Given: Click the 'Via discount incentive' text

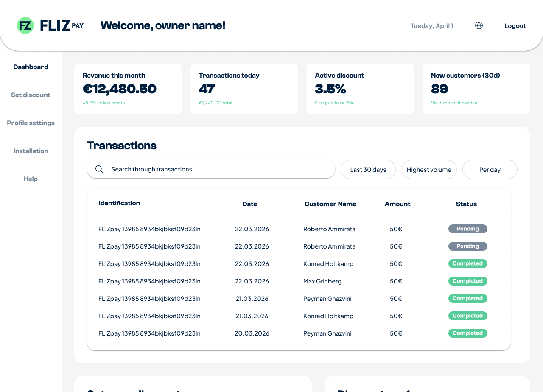Looking at the screenshot, I should [x=454, y=103].
